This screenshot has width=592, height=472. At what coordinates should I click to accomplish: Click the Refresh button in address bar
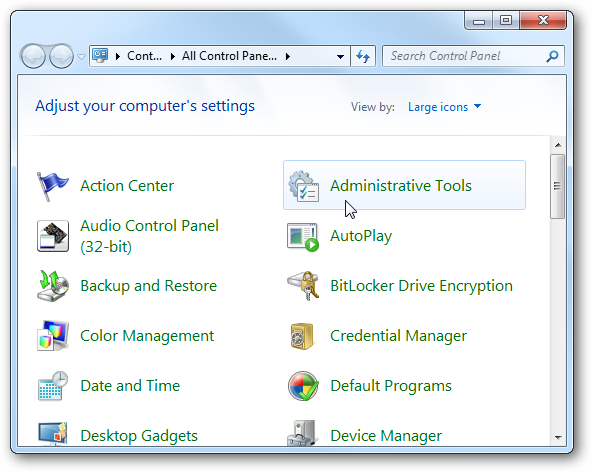click(x=363, y=56)
